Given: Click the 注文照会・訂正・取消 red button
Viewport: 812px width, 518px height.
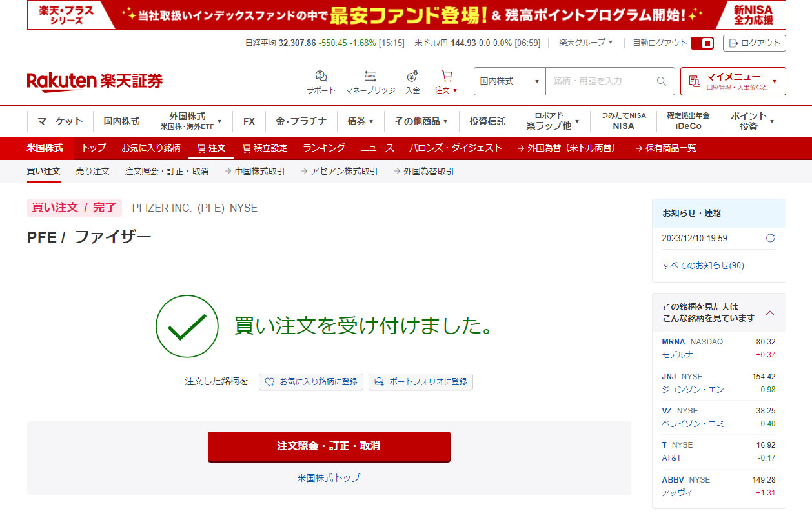Looking at the screenshot, I should [x=329, y=446].
